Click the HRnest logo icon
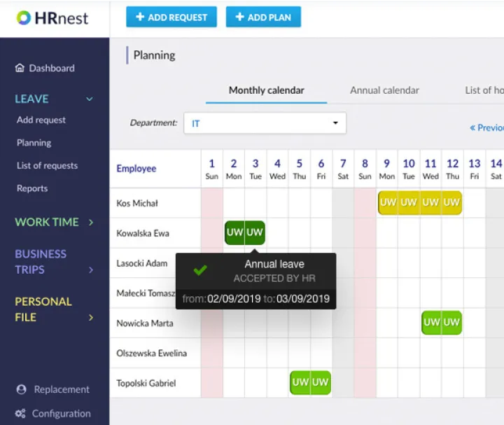This screenshot has height=425, width=504. click(24, 18)
